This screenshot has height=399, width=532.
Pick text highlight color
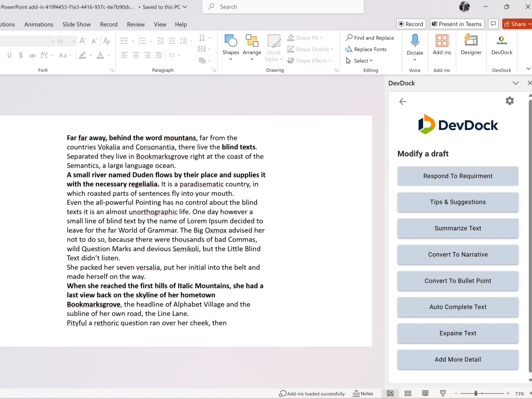point(82,55)
